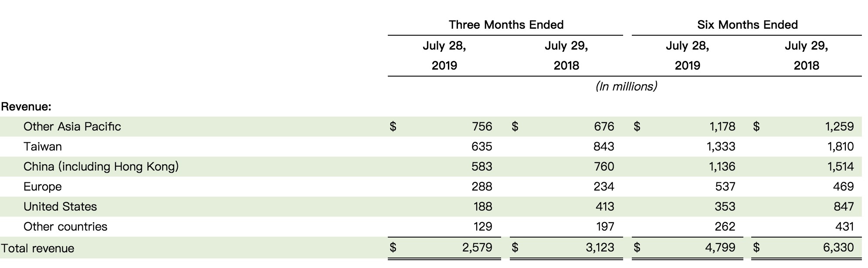Viewport: 868px width, 268px height.
Task: Select the Other countries row label
Action: pos(65,227)
